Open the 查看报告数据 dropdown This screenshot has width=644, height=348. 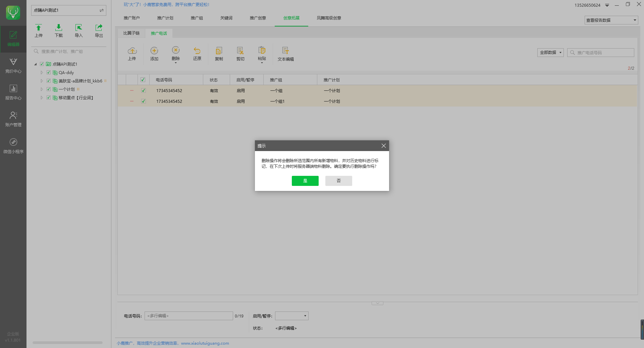coord(611,20)
